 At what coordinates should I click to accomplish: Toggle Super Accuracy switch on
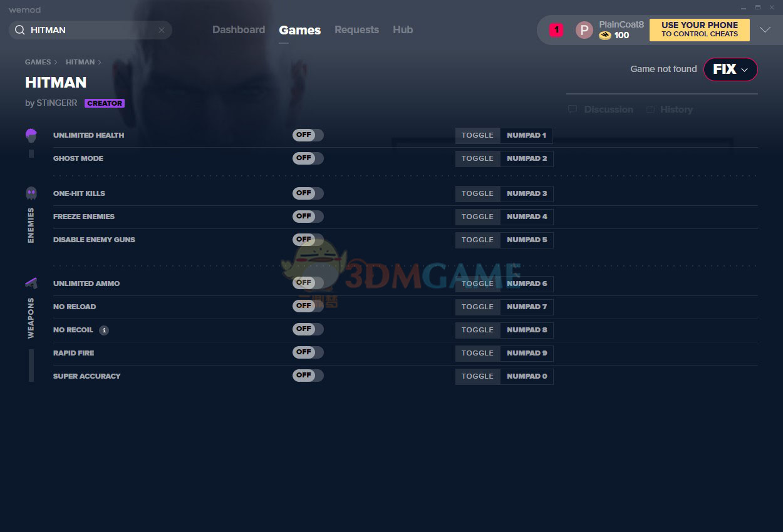(308, 376)
